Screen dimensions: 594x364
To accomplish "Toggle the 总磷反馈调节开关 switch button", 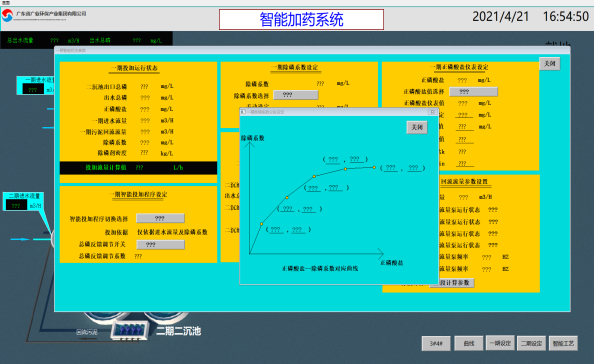I will [160, 245].
